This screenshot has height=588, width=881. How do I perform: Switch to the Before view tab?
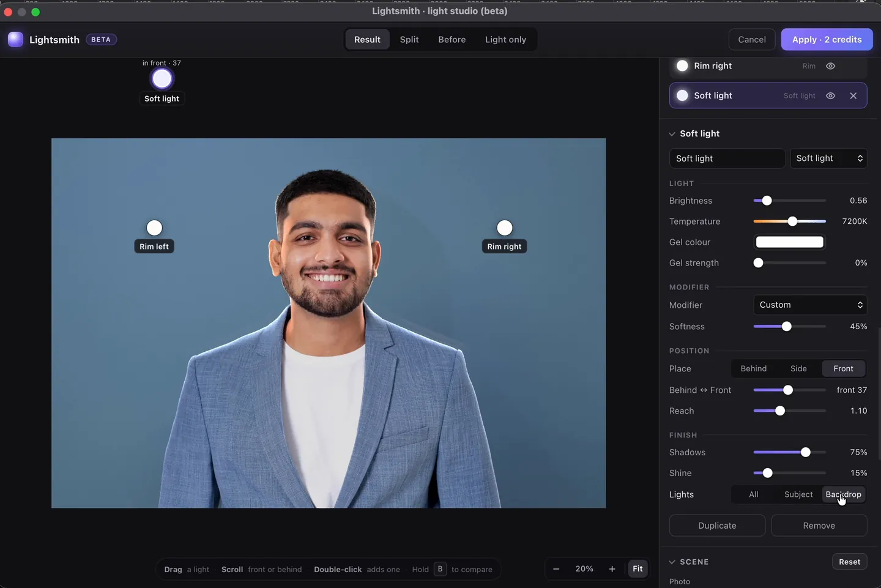452,40
